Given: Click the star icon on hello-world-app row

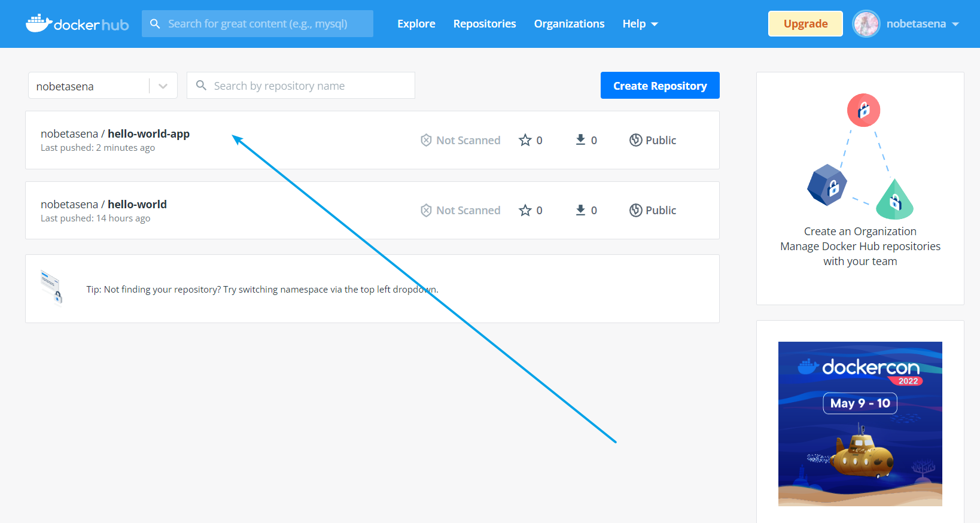Looking at the screenshot, I should 525,140.
